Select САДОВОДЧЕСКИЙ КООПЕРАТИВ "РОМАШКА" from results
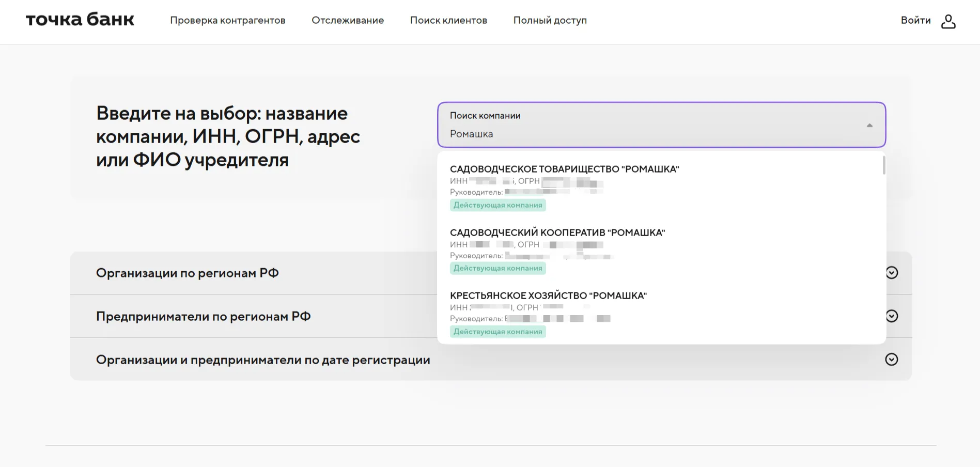The width and height of the screenshot is (980, 467). [x=558, y=232]
